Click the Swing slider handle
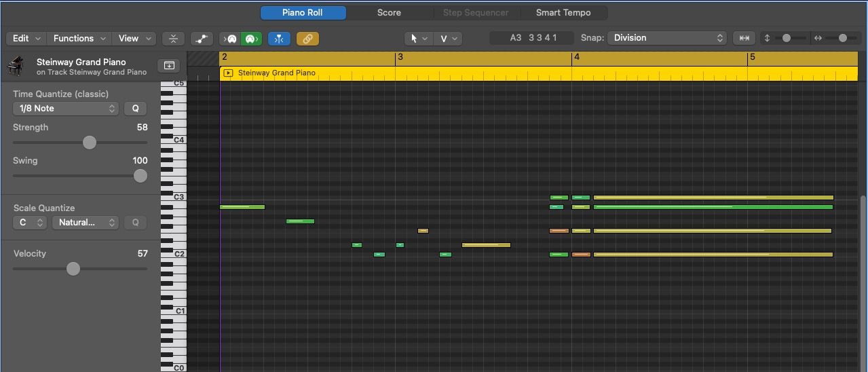Viewport: 868px width, 372px height. (140, 176)
